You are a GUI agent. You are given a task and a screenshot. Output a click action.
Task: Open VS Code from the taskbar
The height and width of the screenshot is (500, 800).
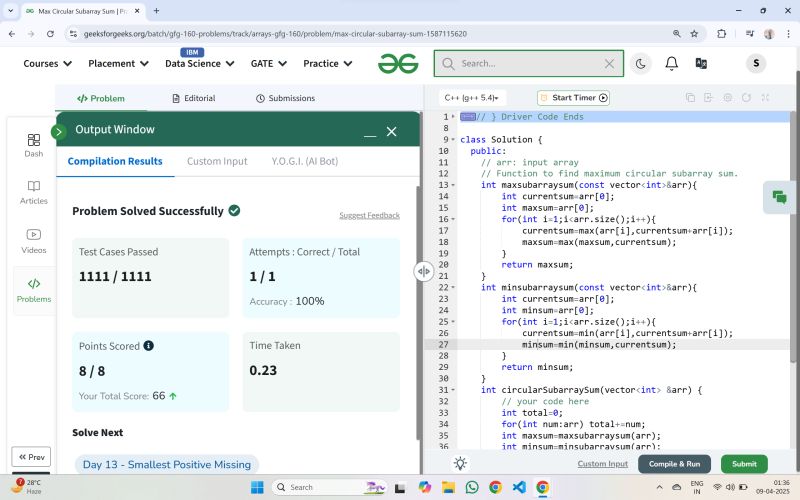519,487
